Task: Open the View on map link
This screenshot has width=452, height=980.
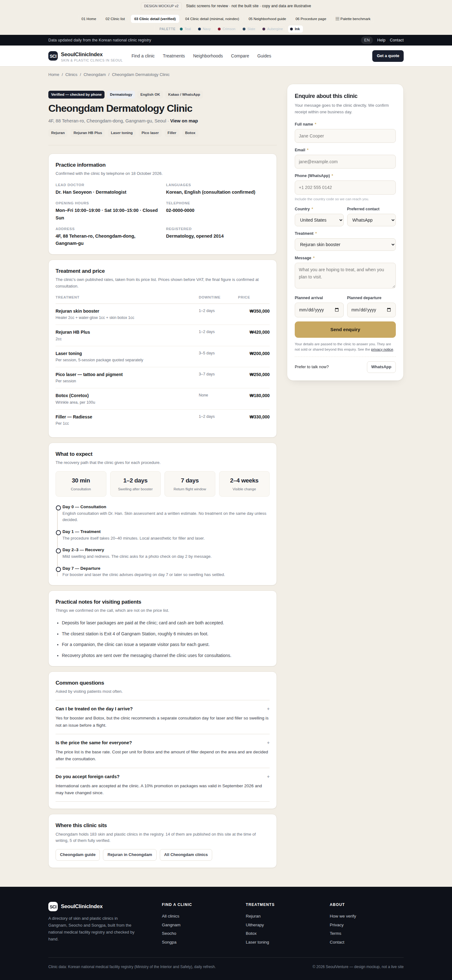Action: pyautogui.click(x=184, y=121)
